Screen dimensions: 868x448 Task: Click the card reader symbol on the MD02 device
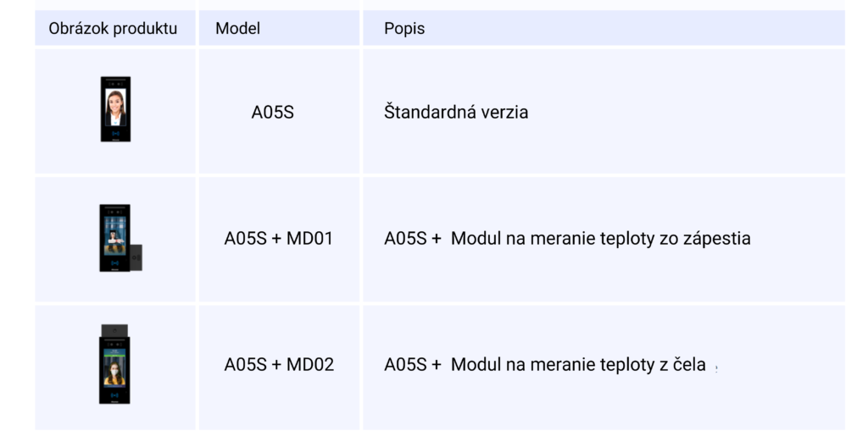pyautogui.click(x=114, y=395)
